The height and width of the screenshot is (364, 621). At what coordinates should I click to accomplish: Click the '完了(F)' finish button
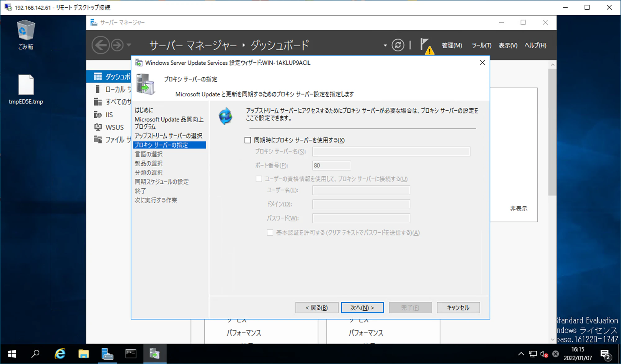tap(410, 308)
